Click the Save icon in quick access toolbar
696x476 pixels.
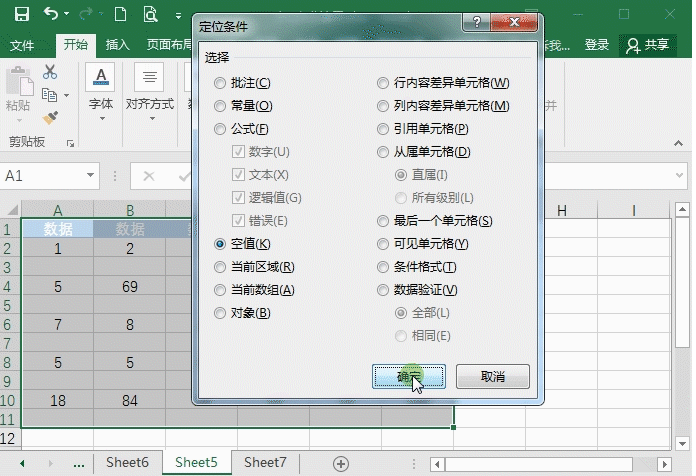pos(22,14)
